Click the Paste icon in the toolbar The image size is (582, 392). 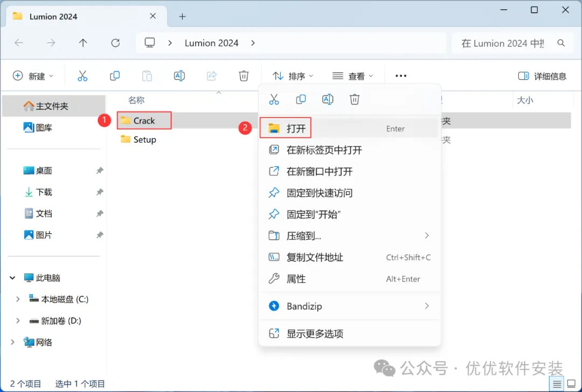(x=147, y=76)
